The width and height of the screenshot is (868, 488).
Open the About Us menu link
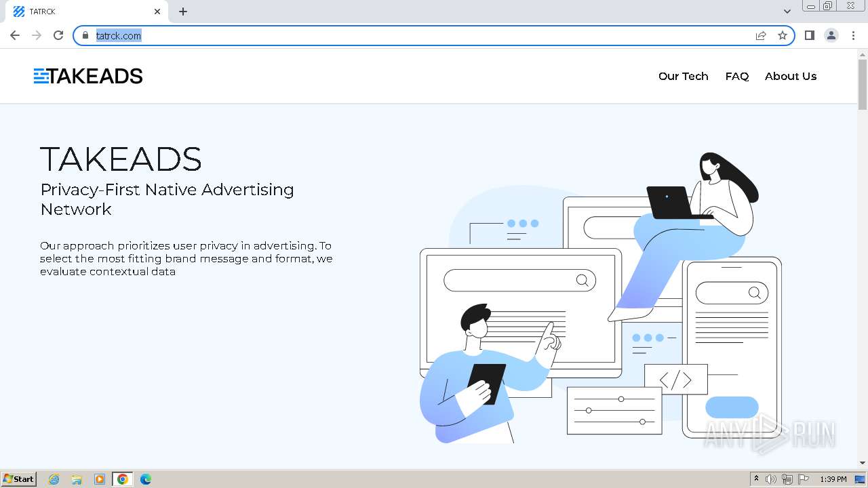[791, 76]
